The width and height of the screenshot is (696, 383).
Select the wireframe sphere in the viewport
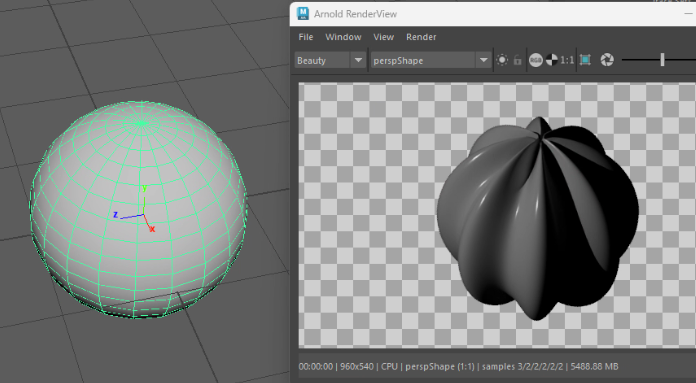coord(138,209)
